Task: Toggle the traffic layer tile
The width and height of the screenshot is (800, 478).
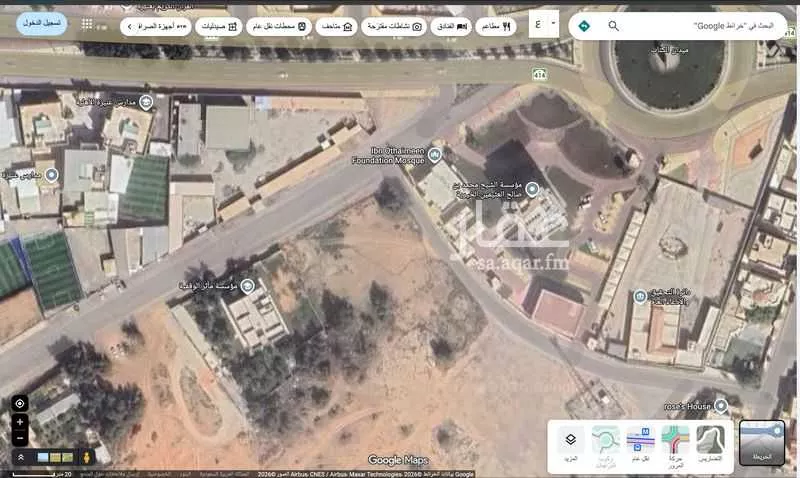Action: (x=674, y=442)
